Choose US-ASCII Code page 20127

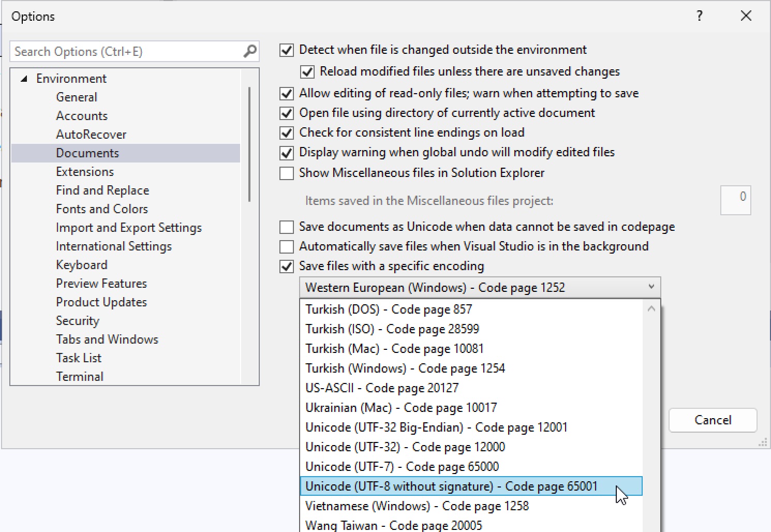(x=382, y=388)
